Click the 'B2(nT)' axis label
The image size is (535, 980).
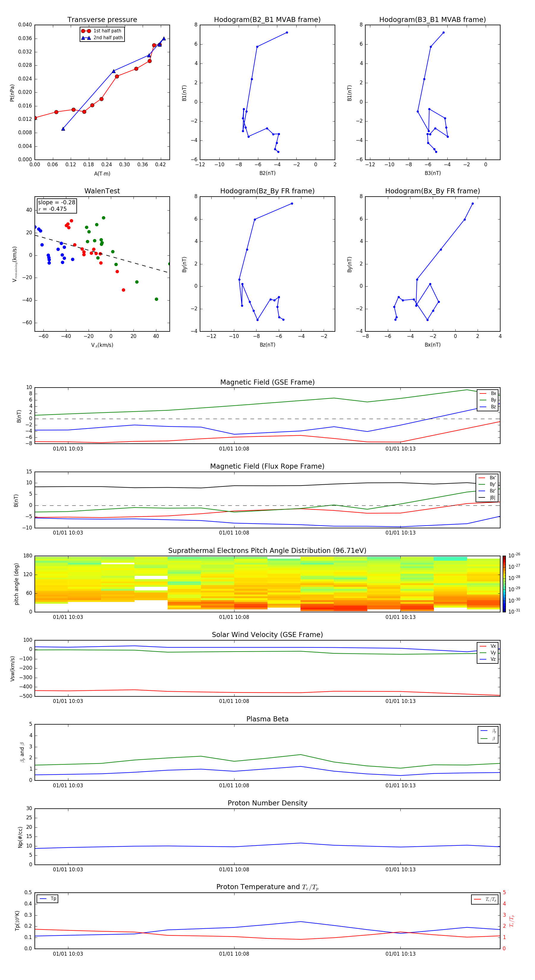(x=267, y=173)
